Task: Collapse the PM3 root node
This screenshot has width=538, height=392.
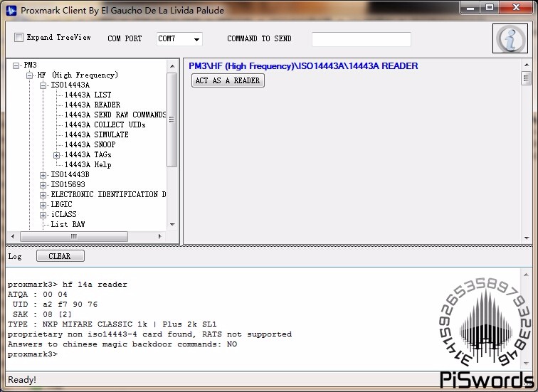Action: [x=16, y=65]
